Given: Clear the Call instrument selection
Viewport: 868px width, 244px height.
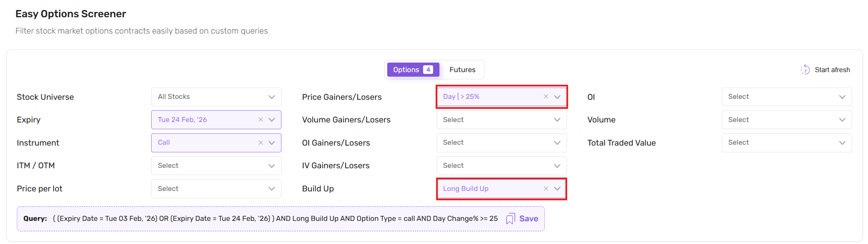Looking at the screenshot, I should pos(261,142).
